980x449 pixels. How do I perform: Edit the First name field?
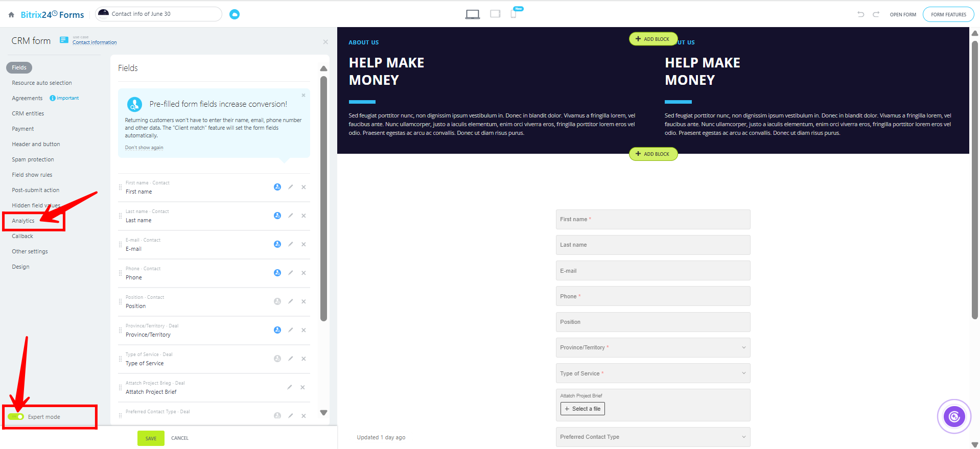[290, 187]
